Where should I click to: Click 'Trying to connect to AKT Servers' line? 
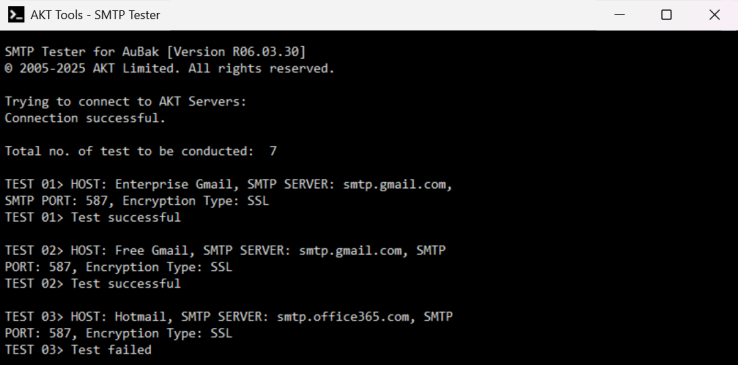point(126,102)
